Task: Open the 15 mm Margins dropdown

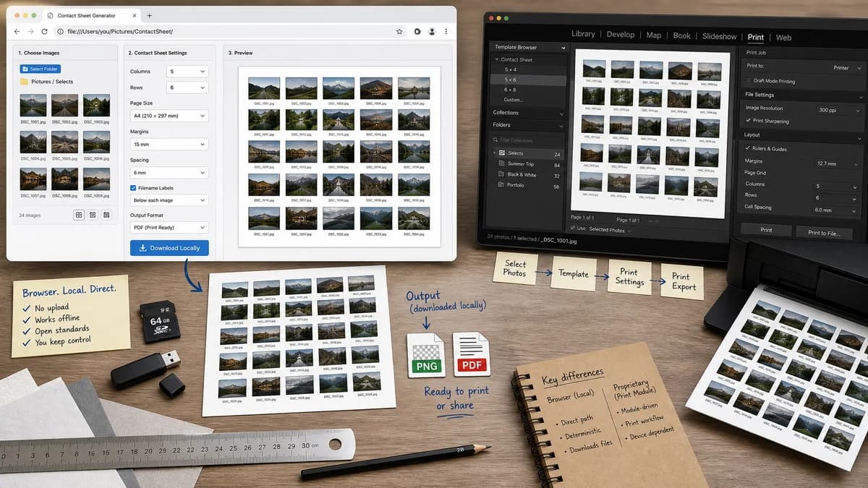Action: [x=169, y=145]
